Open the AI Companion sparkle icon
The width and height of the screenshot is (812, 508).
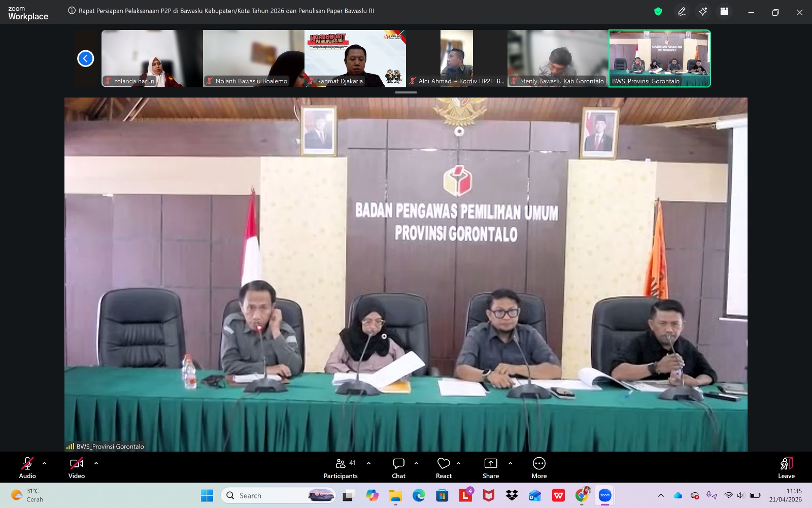point(703,11)
